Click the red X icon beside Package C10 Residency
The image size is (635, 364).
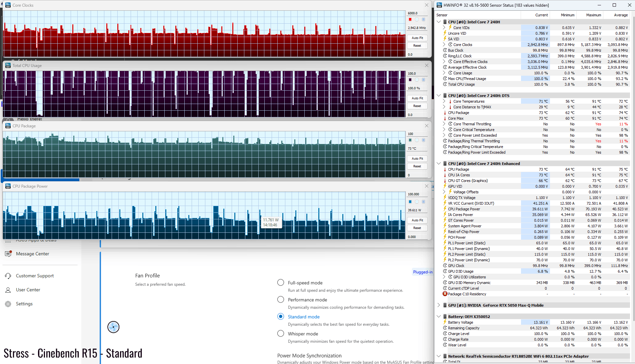pyautogui.click(x=445, y=294)
